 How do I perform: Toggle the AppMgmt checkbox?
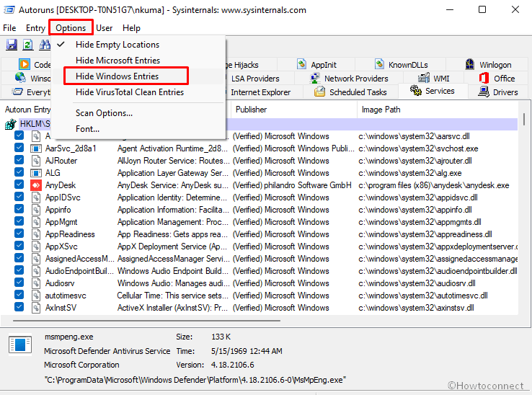pyautogui.click(x=19, y=221)
